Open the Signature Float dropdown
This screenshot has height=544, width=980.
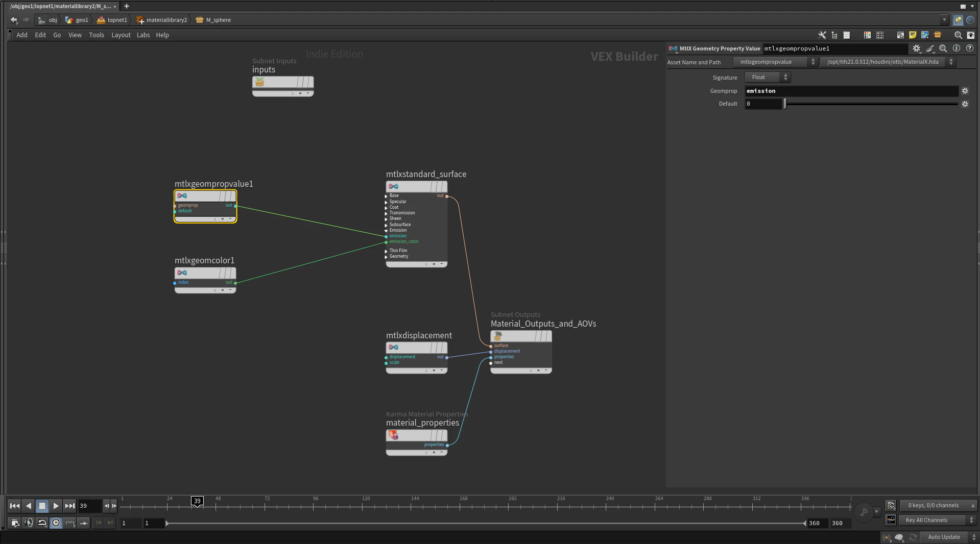768,77
